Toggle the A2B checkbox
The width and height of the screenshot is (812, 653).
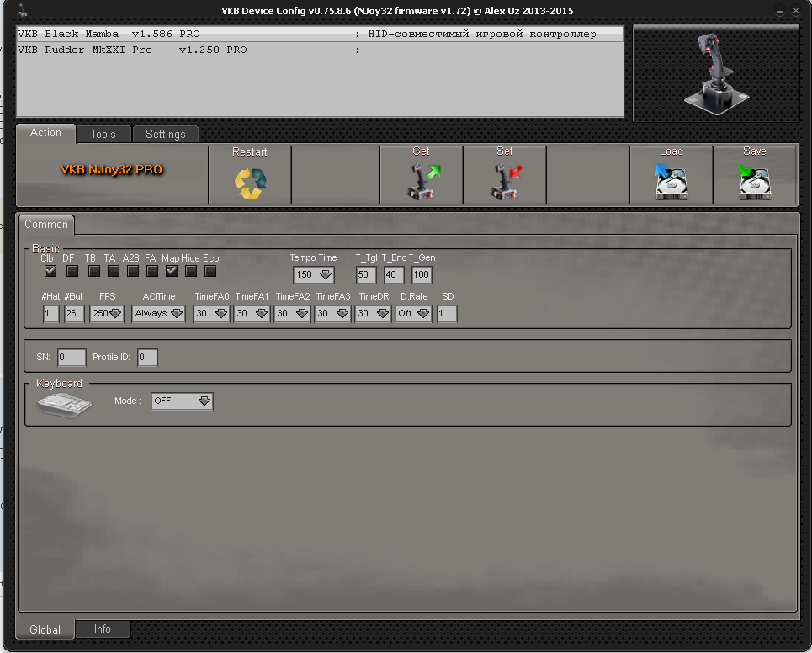click(133, 271)
